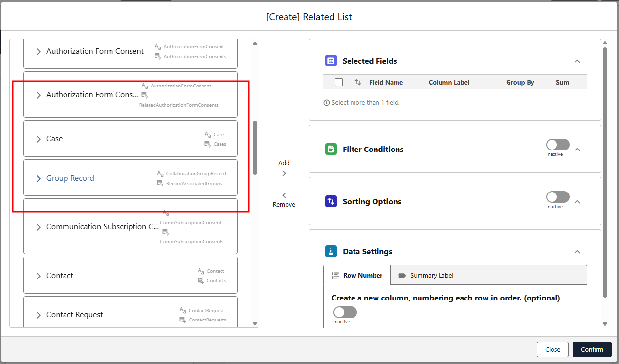
Task: Collapse the Sorting Options section
Action: tap(577, 202)
